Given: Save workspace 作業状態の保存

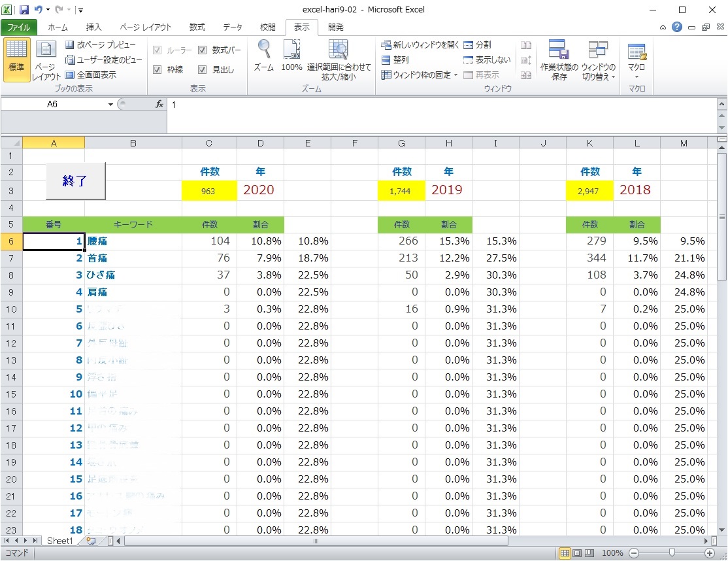Looking at the screenshot, I should click(x=559, y=60).
